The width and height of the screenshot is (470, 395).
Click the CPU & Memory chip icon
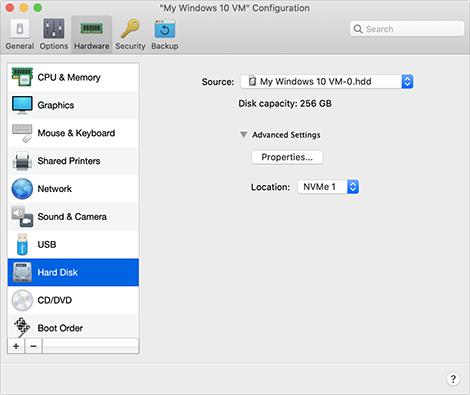[x=22, y=77]
